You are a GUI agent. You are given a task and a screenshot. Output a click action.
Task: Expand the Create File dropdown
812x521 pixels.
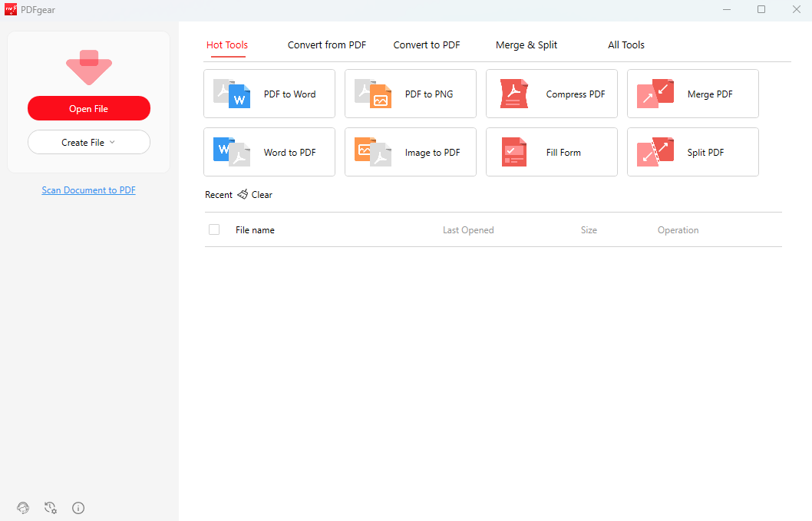[89, 142]
